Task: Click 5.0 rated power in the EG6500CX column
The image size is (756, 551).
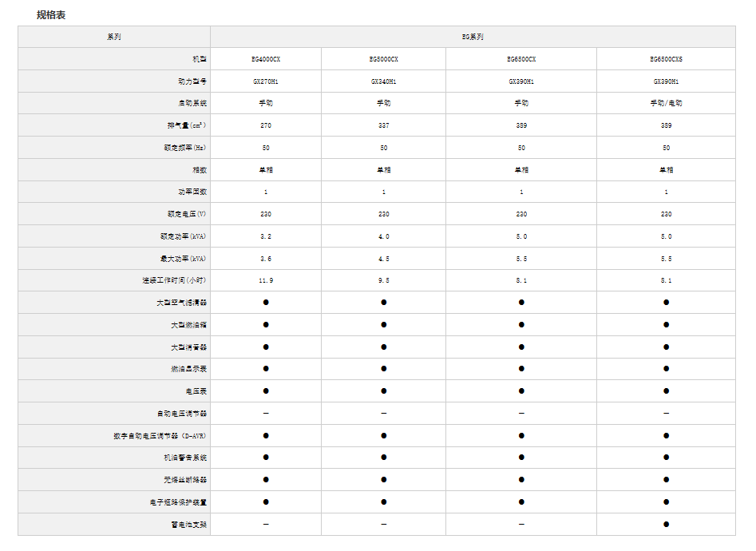Action: coord(521,236)
